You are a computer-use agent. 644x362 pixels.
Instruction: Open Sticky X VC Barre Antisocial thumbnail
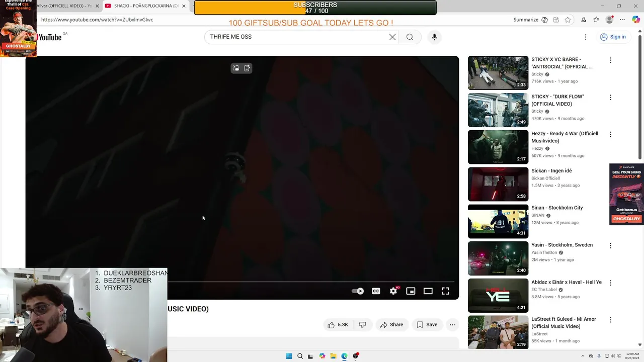coord(498,73)
